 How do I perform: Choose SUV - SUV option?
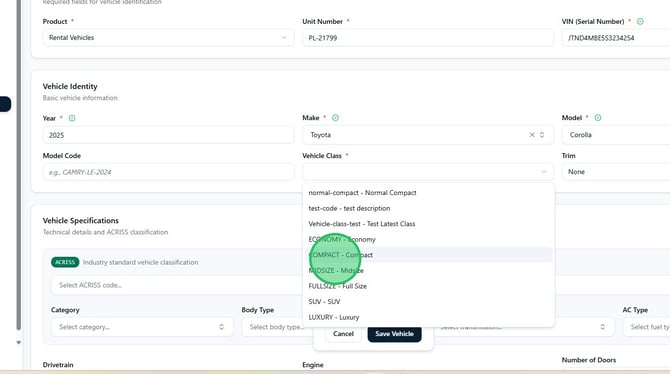[428, 302]
